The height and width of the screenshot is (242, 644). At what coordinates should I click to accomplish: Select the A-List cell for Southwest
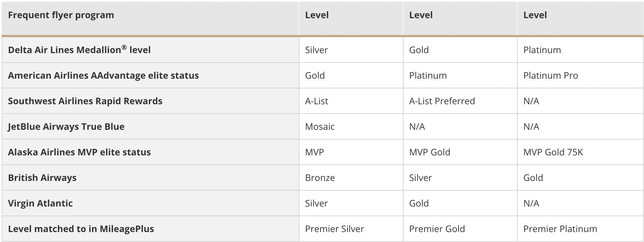[x=351, y=101]
